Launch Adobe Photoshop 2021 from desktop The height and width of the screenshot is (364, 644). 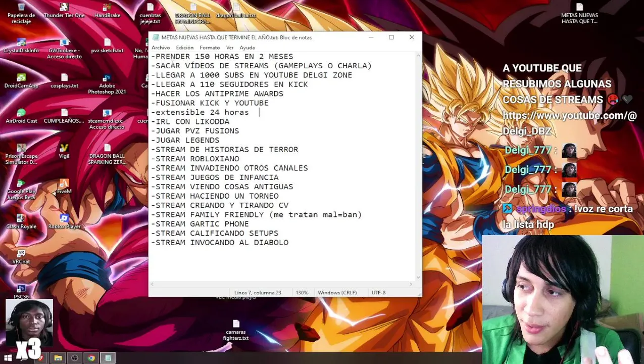(107, 84)
